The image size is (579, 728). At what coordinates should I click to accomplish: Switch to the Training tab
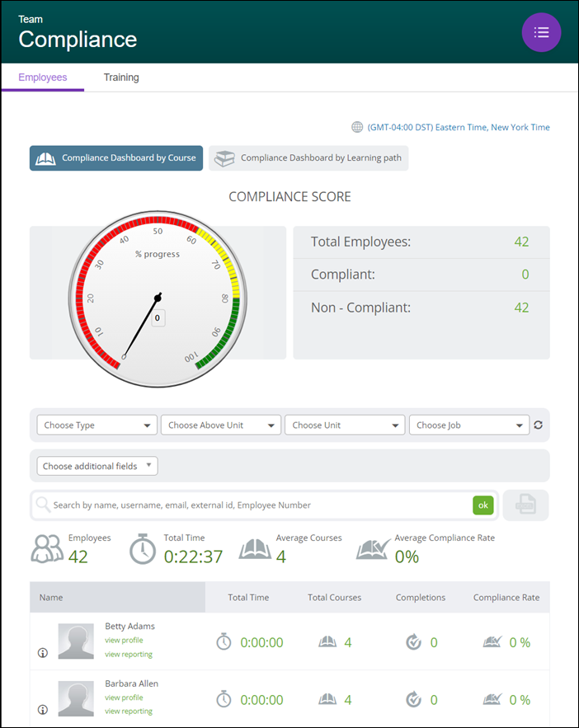121,77
